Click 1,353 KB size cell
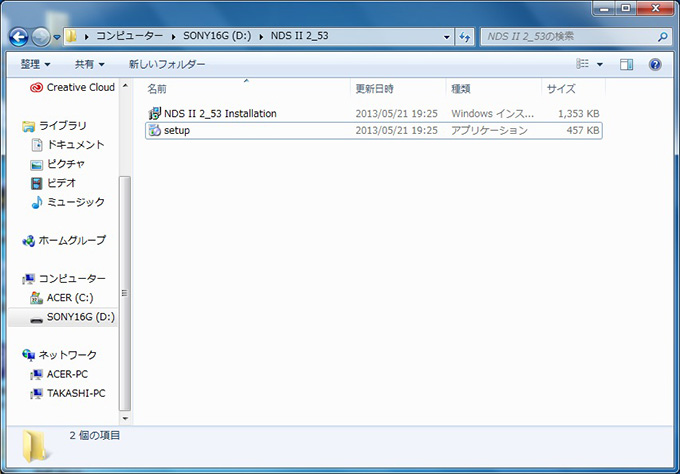 579,114
